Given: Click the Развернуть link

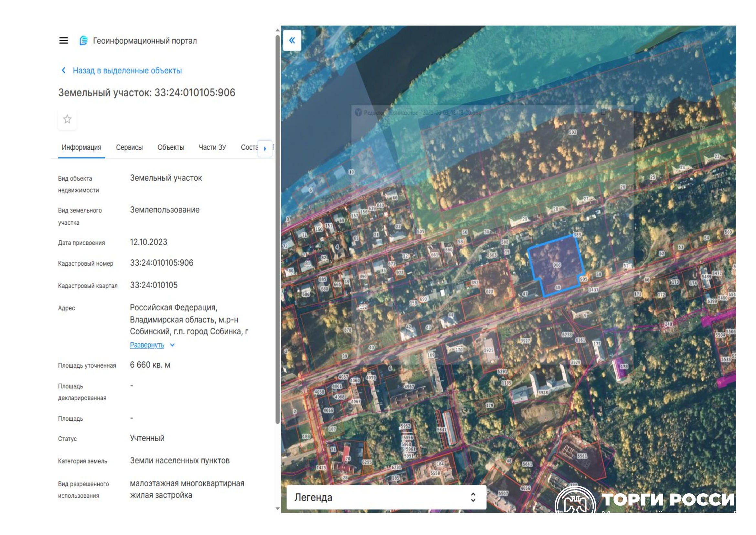Looking at the screenshot, I should coord(147,345).
